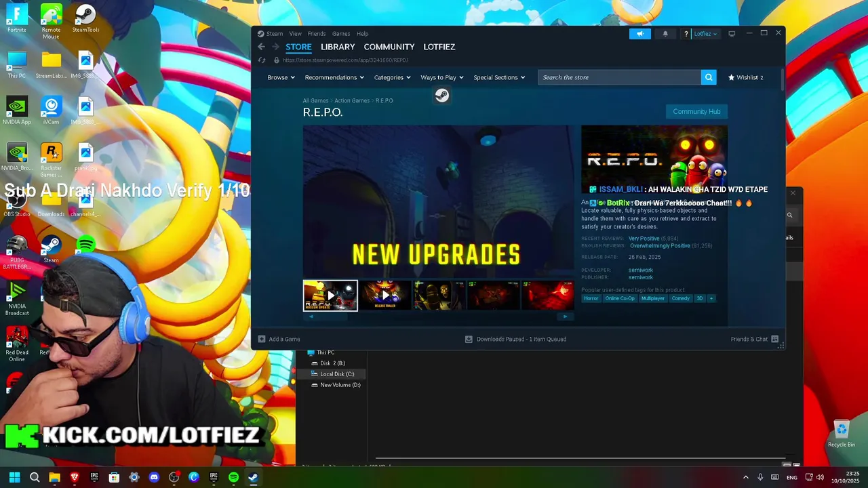The height and width of the screenshot is (488, 868).
Task: Open the Help menu
Action: pos(362,34)
